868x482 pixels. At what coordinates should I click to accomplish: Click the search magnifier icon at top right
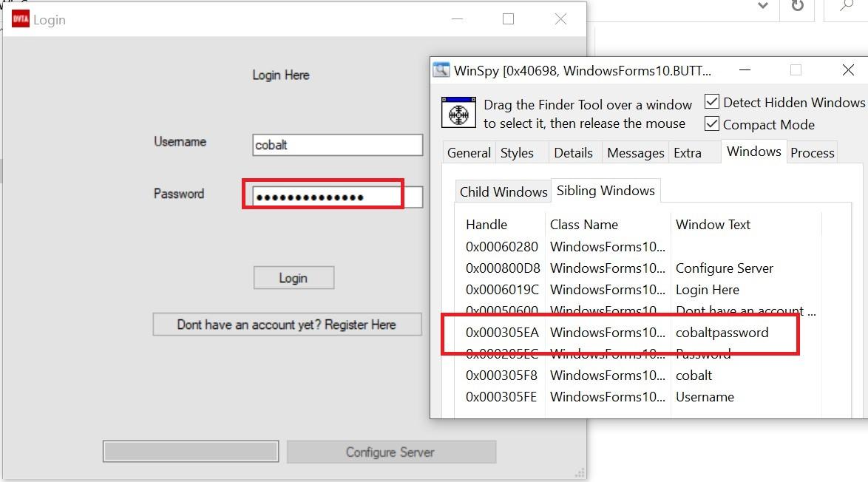844,5
